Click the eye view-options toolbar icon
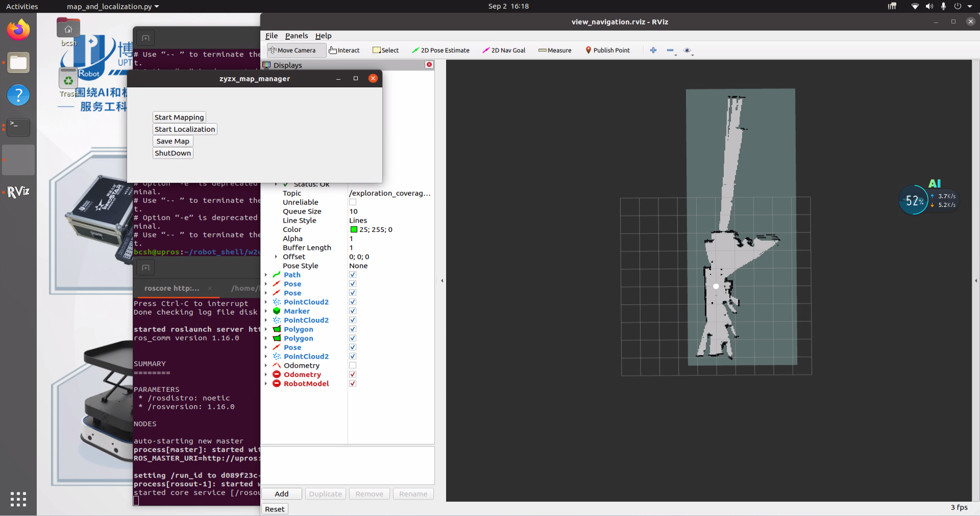 pos(687,50)
